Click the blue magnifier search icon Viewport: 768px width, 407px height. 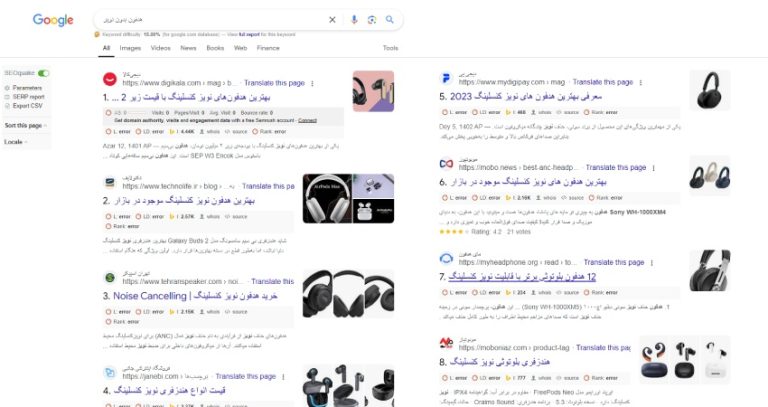point(390,20)
